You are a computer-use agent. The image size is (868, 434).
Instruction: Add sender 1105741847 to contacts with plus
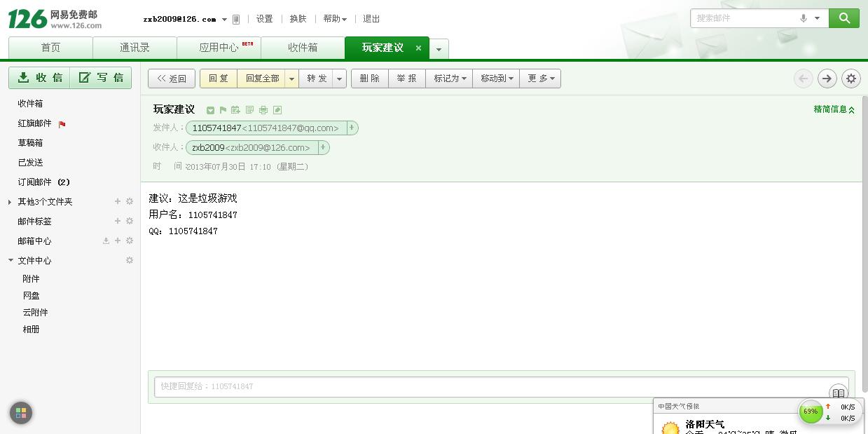[352, 128]
